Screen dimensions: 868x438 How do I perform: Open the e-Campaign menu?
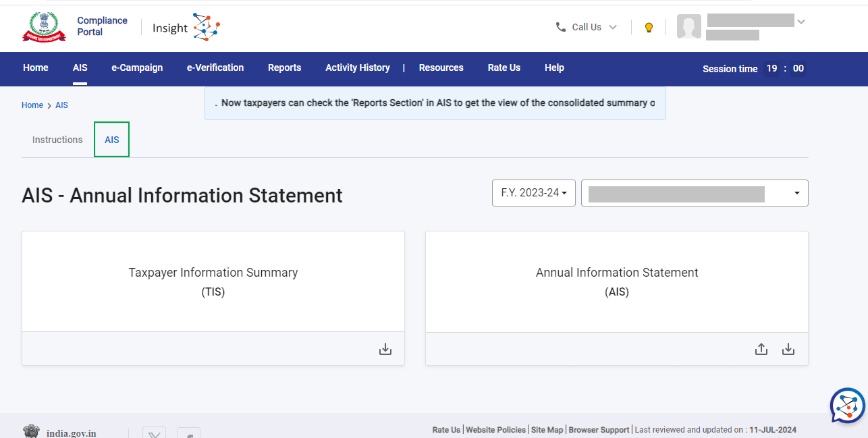137,67
